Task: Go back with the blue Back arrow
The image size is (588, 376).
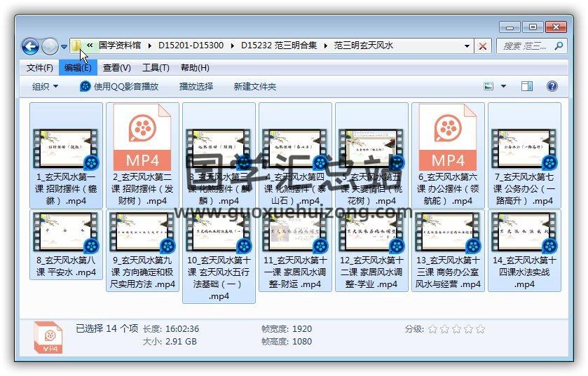Action: click(x=30, y=46)
